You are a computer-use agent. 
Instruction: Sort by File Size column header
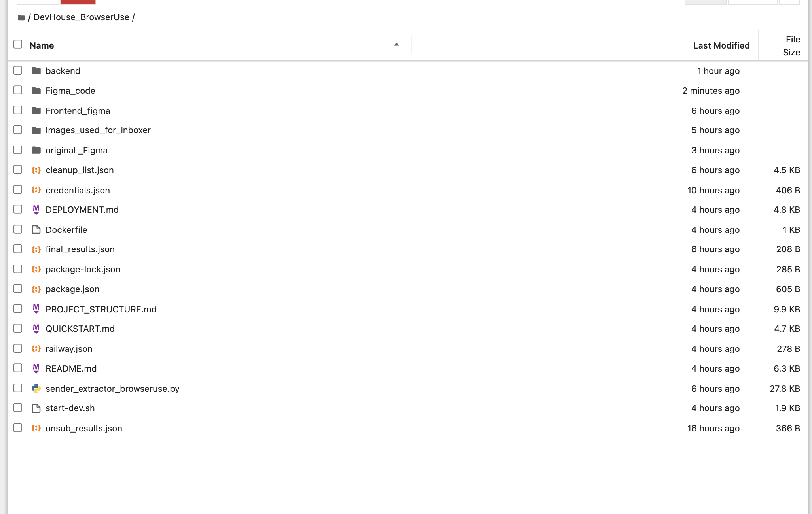coord(791,45)
